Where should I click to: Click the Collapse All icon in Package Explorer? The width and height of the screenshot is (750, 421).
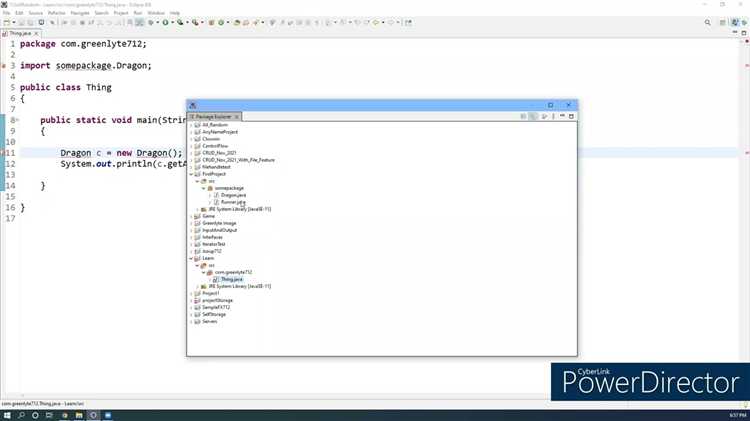pos(523,116)
